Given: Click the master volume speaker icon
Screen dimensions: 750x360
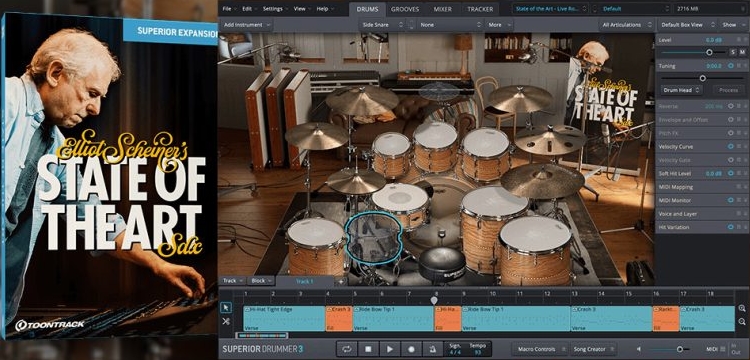Looking at the screenshot, I should point(639,349).
